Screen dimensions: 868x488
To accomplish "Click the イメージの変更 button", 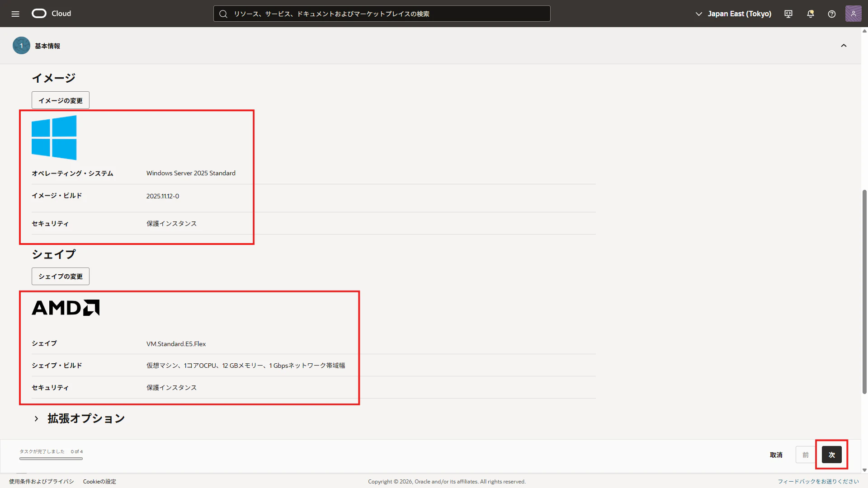I will point(61,100).
